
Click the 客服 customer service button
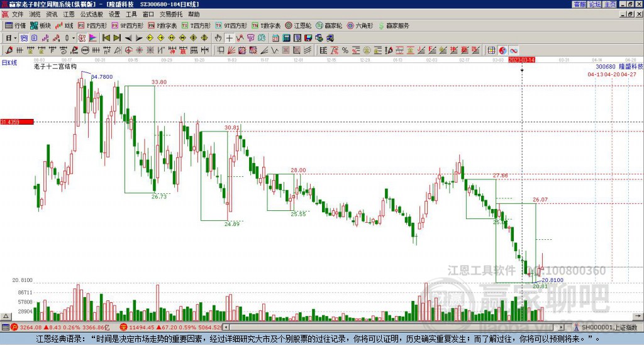[579, 4]
